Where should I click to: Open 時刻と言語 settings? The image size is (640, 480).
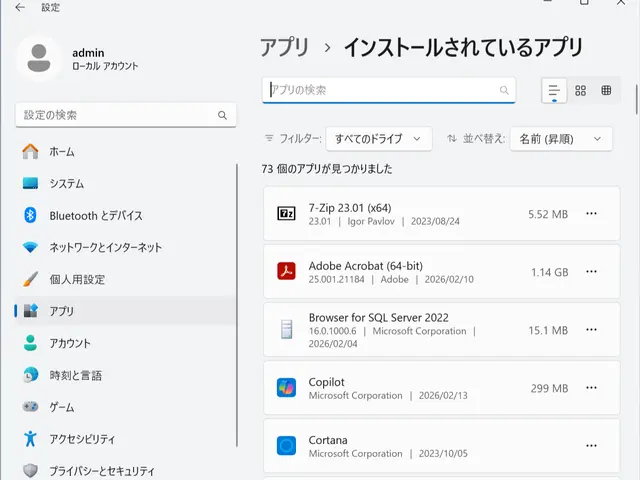126,375
